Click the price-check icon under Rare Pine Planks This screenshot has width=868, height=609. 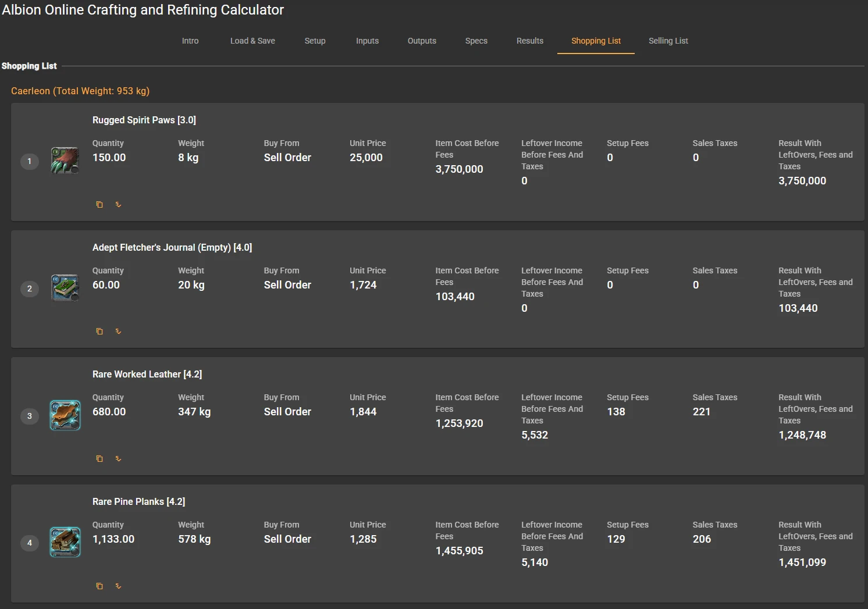pyautogui.click(x=118, y=586)
